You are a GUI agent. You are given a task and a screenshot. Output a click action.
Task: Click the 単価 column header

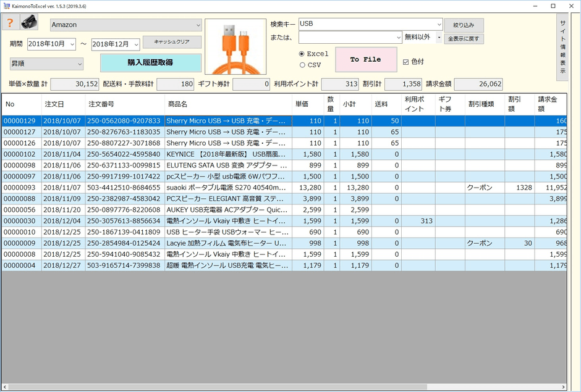308,104
